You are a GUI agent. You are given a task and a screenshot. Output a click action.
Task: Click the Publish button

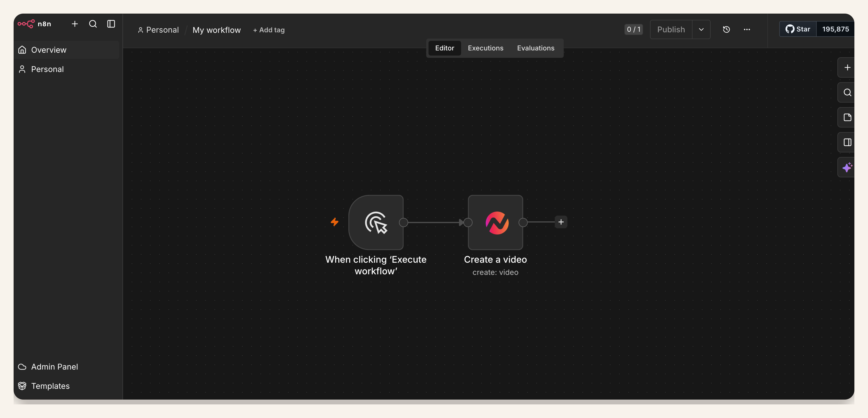[671, 30]
